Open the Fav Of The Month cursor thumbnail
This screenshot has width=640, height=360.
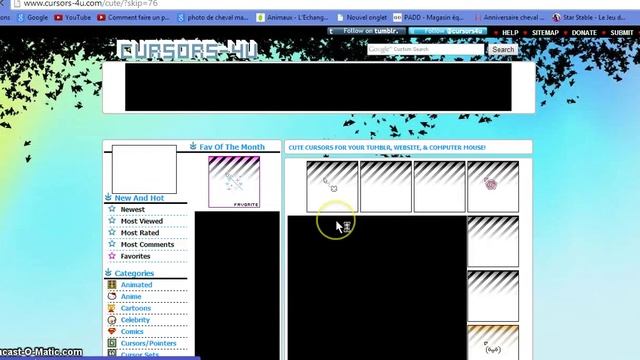point(234,182)
